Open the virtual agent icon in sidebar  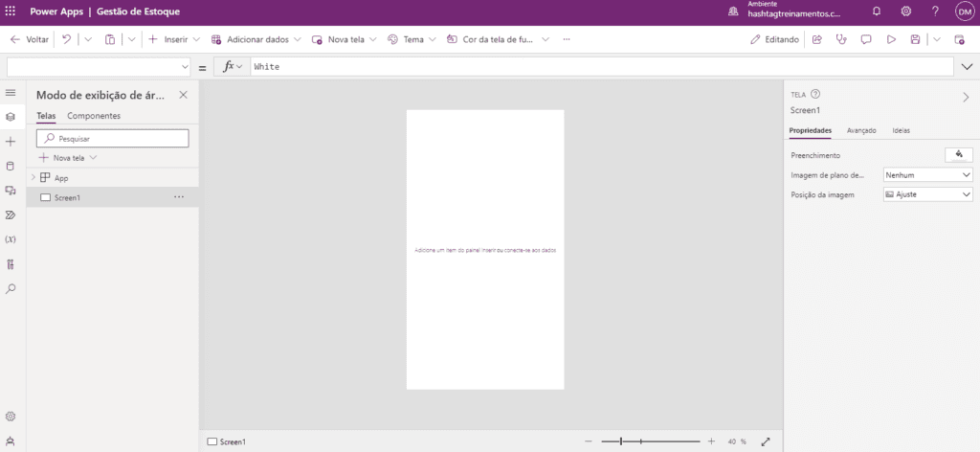tap(10, 441)
